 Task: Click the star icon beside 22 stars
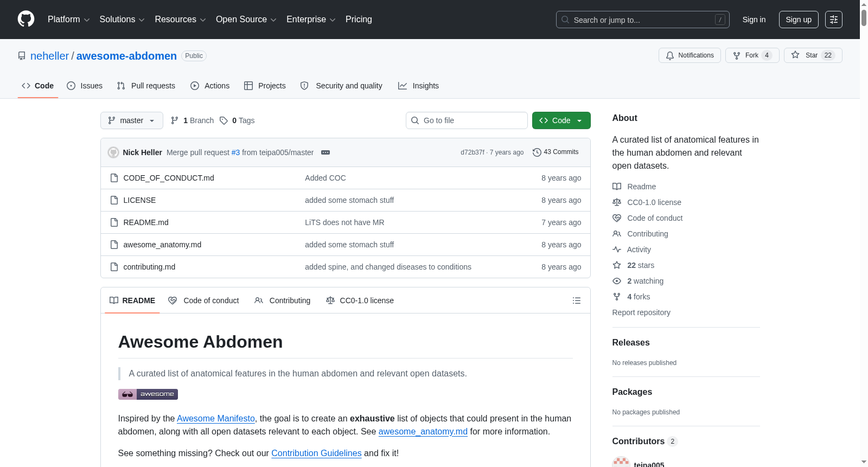pyautogui.click(x=617, y=265)
